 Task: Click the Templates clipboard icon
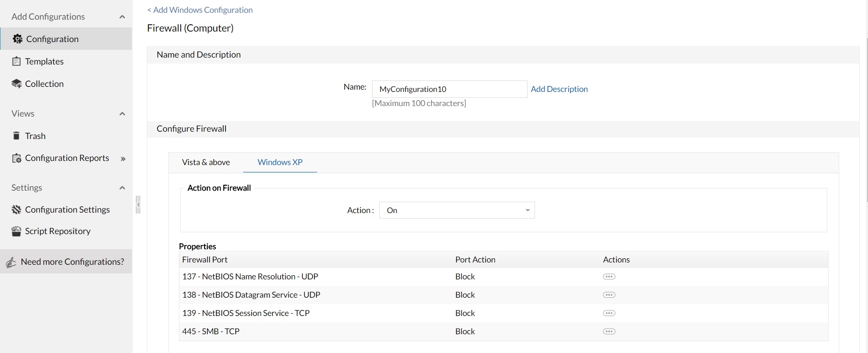pos(16,61)
